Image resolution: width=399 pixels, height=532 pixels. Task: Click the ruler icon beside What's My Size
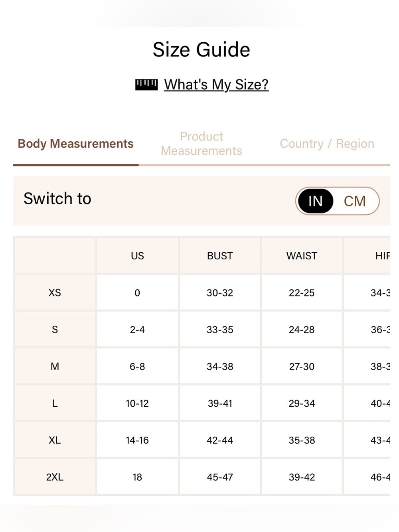[146, 85]
